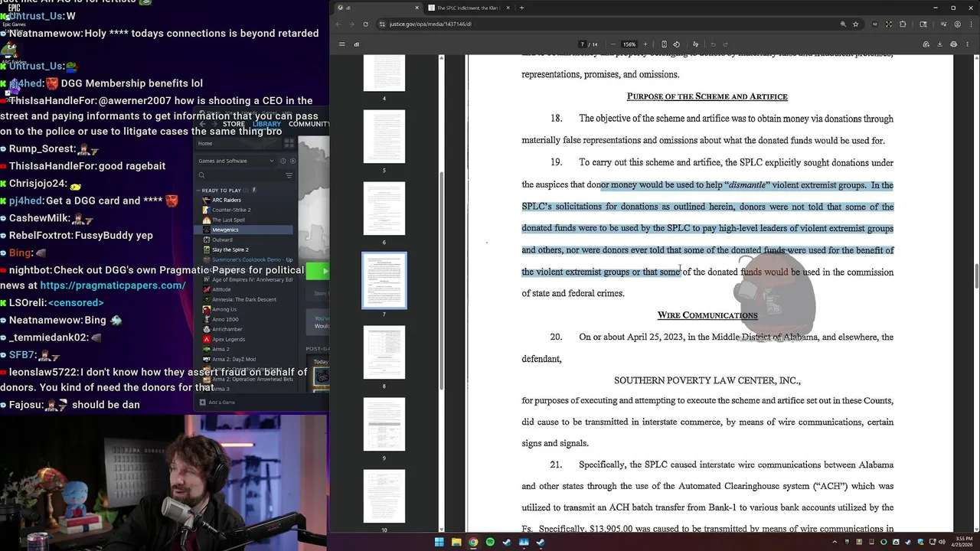Switch to Chrome on the taskbar
This screenshot has height=551, width=980.
pos(473,543)
